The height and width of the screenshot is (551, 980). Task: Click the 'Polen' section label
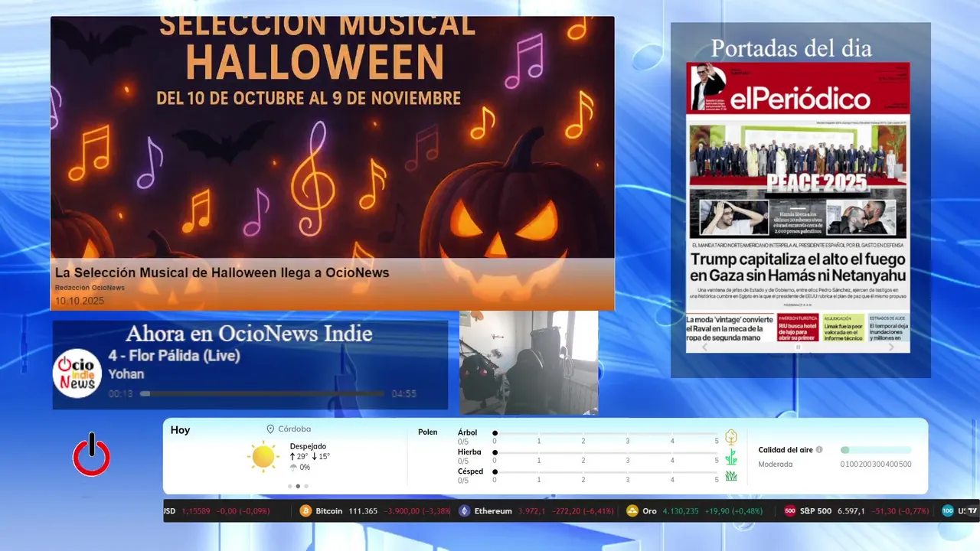click(x=427, y=432)
